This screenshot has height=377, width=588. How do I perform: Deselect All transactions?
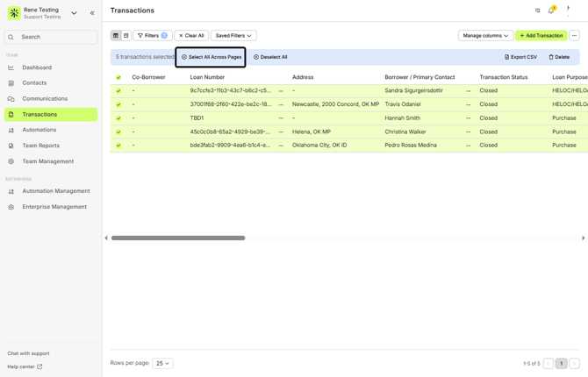point(270,57)
